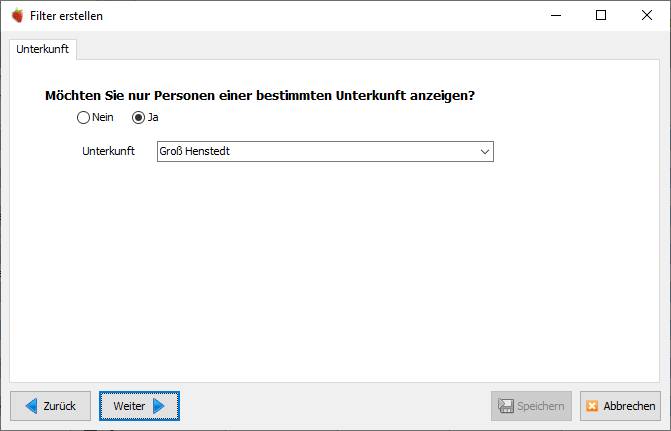Maximize the Filter erstellen window
Screen dimensions: 671x431
click(x=601, y=15)
